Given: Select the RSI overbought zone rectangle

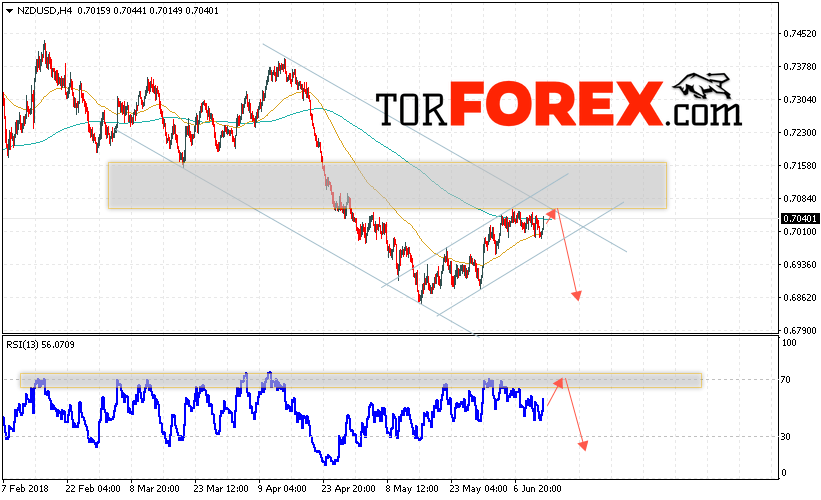Looking at the screenshot, I should [361, 381].
